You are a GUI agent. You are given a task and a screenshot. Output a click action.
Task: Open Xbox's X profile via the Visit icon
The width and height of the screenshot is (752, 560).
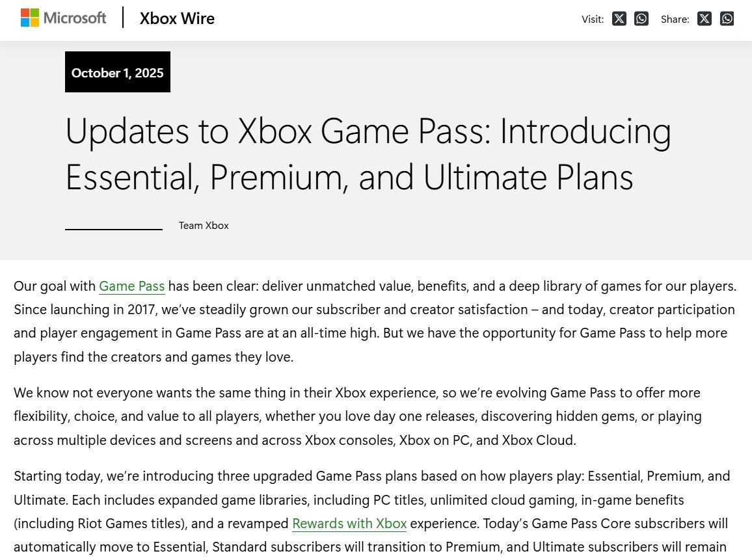pyautogui.click(x=619, y=19)
